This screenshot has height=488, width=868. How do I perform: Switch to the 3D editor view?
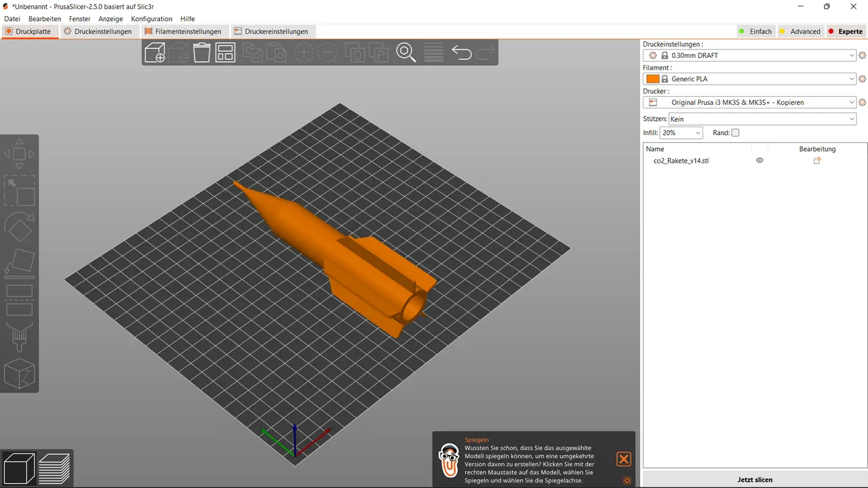click(x=19, y=468)
